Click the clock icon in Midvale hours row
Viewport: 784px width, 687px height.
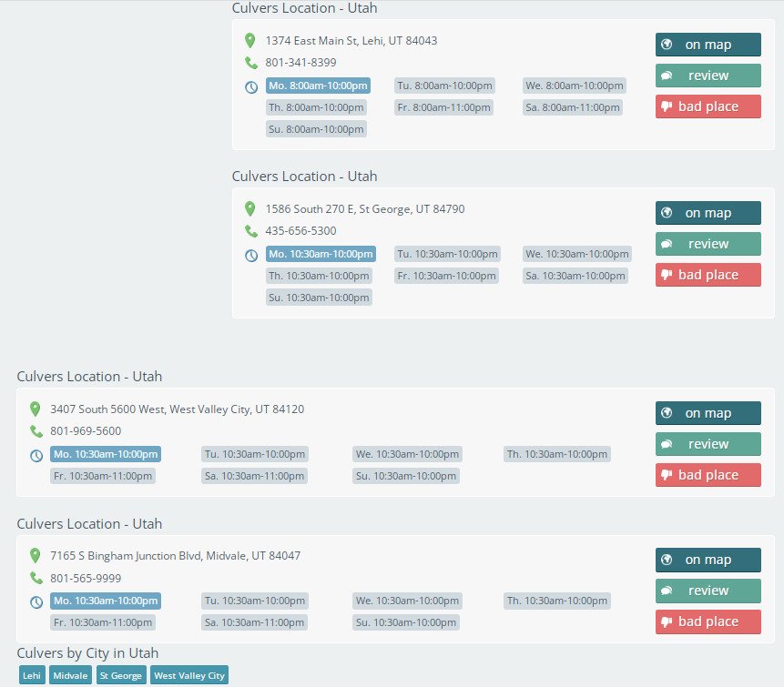36,602
